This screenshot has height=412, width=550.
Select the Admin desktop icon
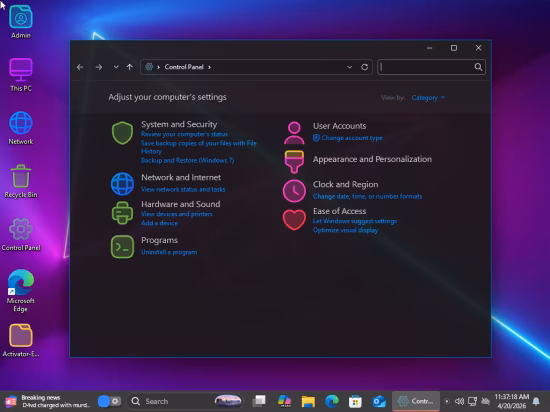click(x=21, y=22)
